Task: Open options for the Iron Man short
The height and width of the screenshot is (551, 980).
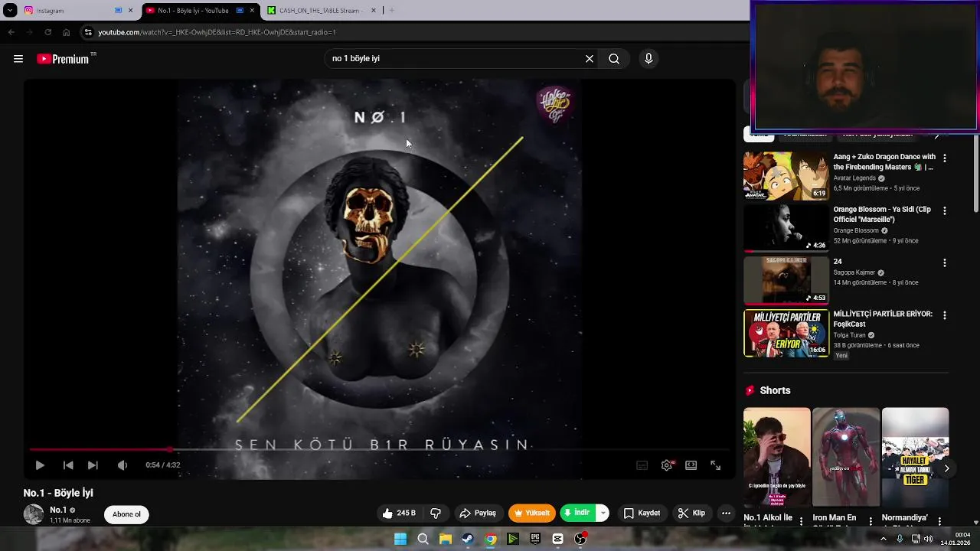Action: [x=871, y=520]
